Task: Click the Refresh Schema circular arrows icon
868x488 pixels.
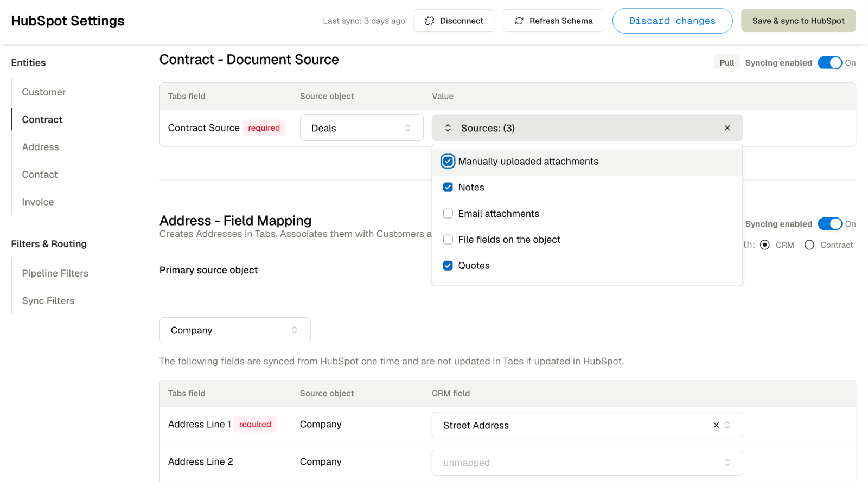Action: pyautogui.click(x=519, y=21)
